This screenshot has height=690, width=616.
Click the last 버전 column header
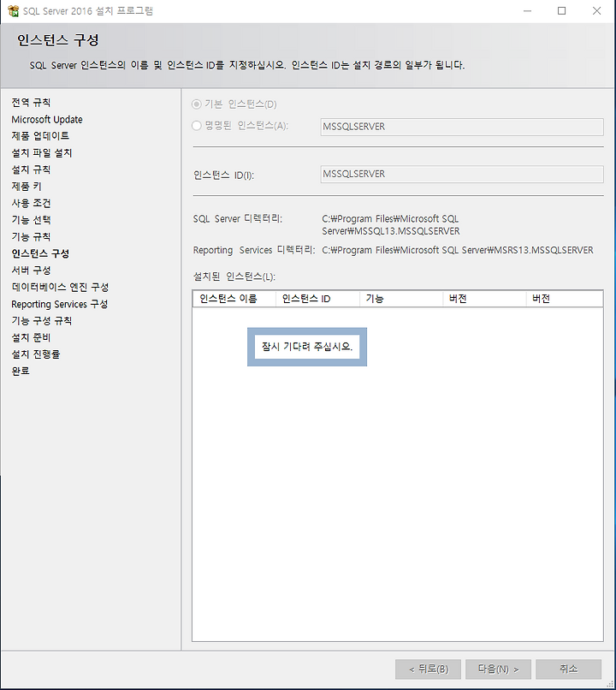pyautogui.click(x=564, y=299)
